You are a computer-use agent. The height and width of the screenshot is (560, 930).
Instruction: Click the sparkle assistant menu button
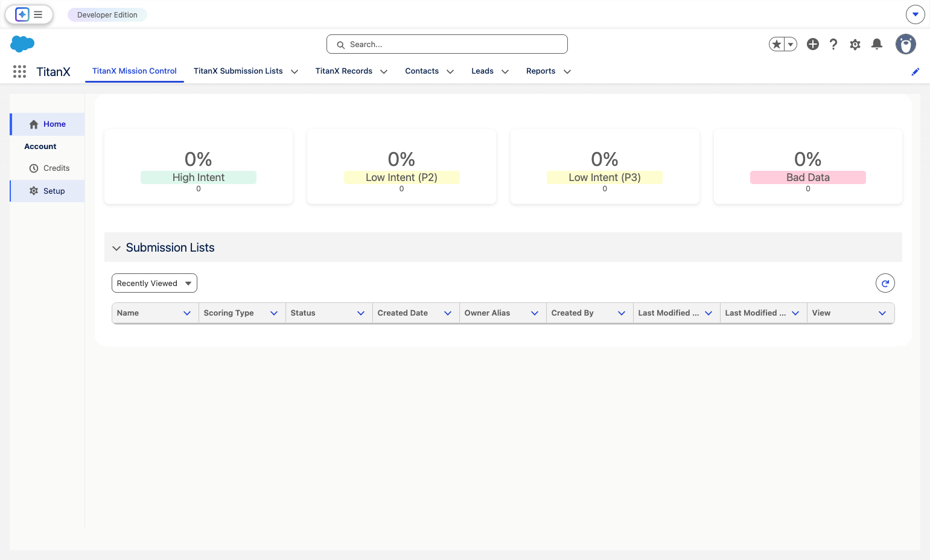click(x=29, y=14)
